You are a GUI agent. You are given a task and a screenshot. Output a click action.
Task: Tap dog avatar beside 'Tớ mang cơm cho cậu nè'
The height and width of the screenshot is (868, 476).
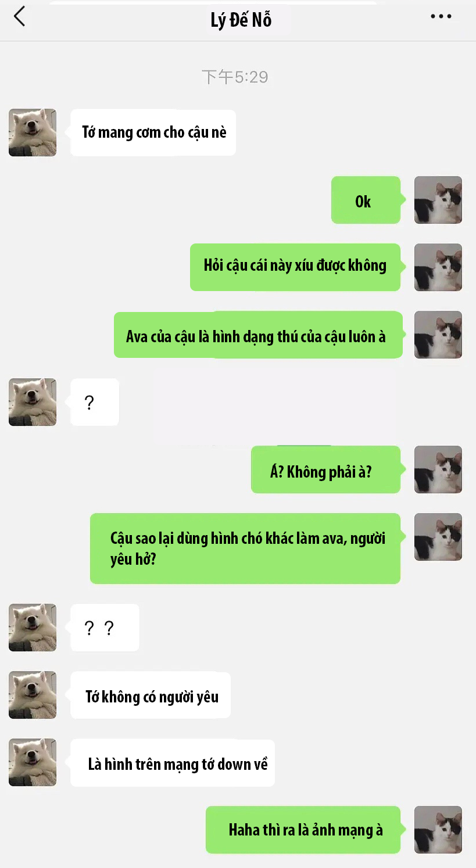coord(33,132)
